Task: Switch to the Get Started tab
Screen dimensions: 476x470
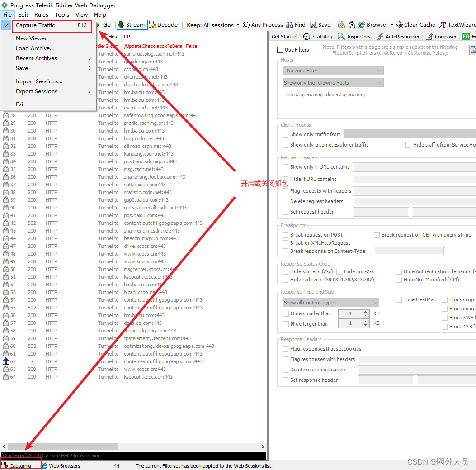Action: pyautogui.click(x=284, y=37)
